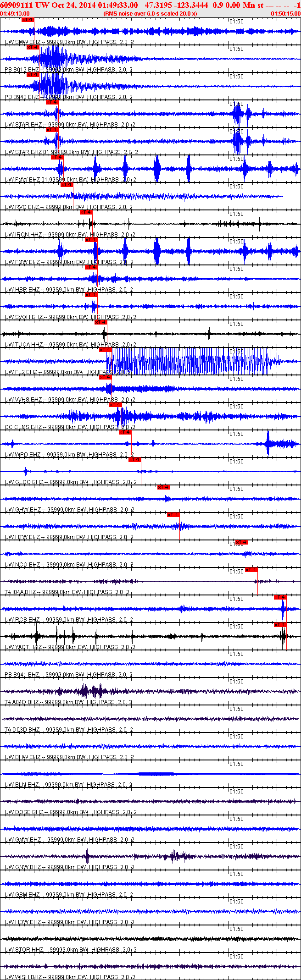Image resolution: width=301 pixels, height=980 pixels.
Task: Select the pick flag on UW.IRON HHZ trace
Action: [86, 212]
